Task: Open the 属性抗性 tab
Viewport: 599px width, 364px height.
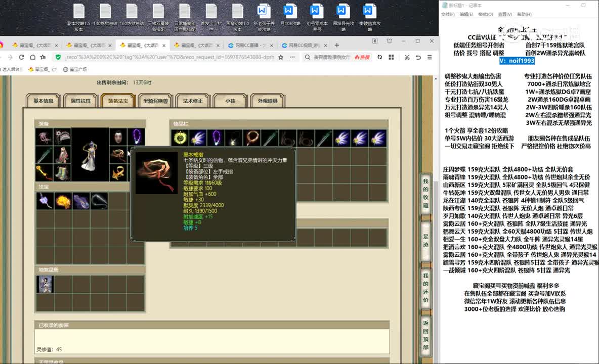Action: (x=80, y=101)
